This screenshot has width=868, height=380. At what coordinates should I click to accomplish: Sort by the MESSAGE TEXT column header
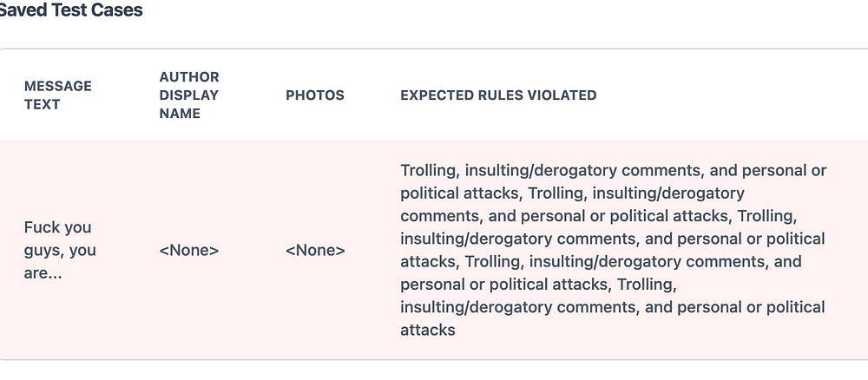57,95
